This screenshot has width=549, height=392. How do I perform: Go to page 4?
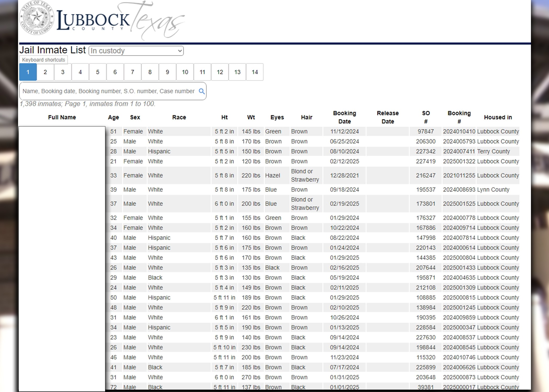(x=80, y=72)
